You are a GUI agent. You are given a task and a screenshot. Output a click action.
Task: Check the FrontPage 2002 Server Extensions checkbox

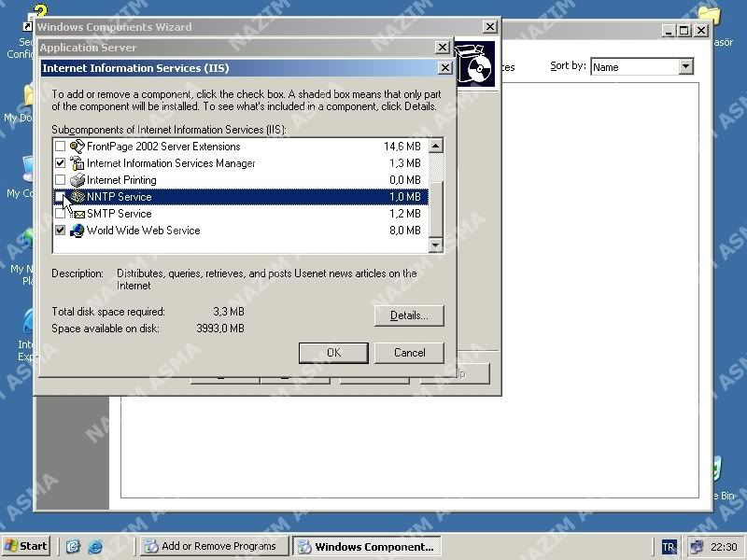[60, 146]
